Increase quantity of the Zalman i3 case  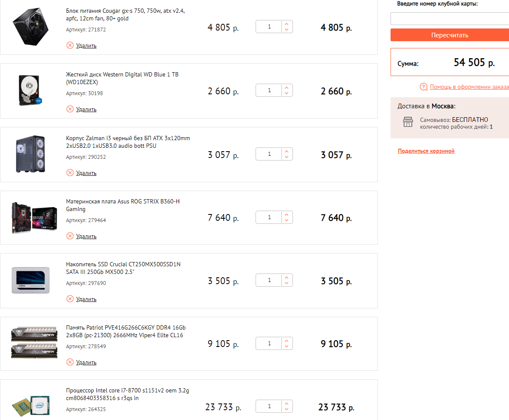pos(287,151)
